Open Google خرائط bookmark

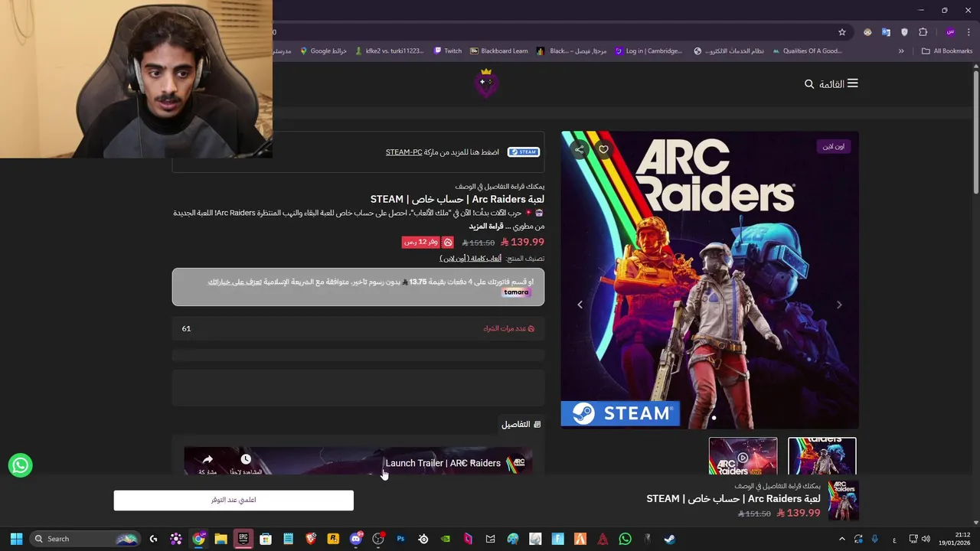click(x=323, y=51)
